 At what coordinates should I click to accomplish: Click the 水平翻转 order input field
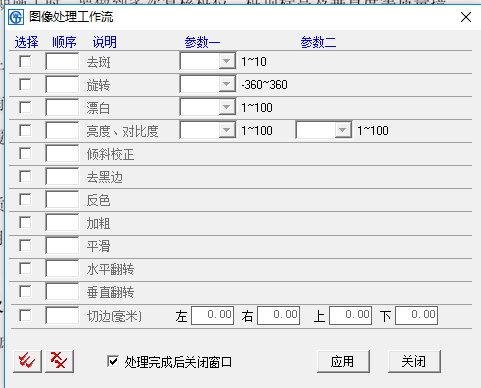click(62, 269)
